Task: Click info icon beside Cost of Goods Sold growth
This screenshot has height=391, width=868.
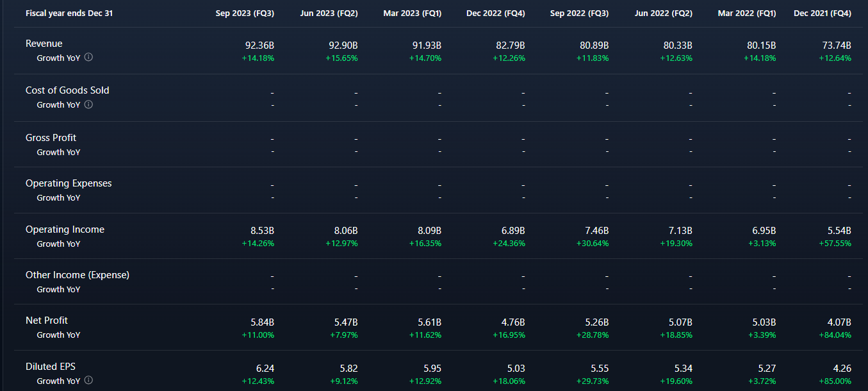Action: [x=88, y=104]
